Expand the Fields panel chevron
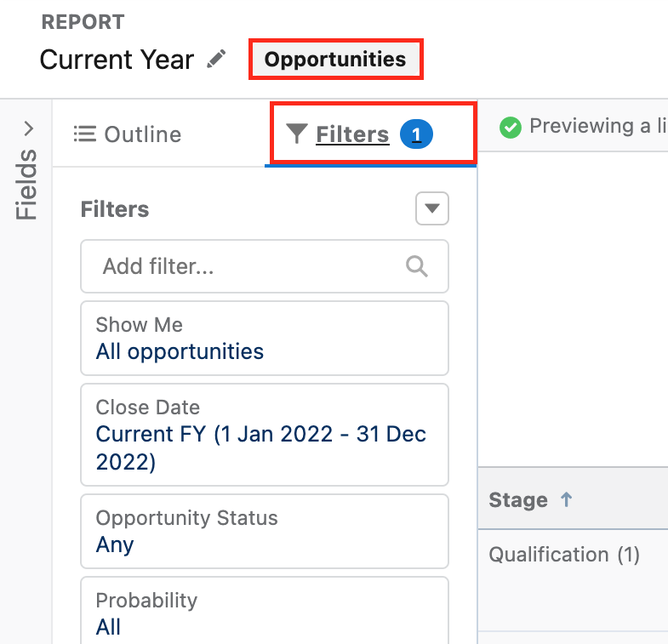 click(29, 128)
